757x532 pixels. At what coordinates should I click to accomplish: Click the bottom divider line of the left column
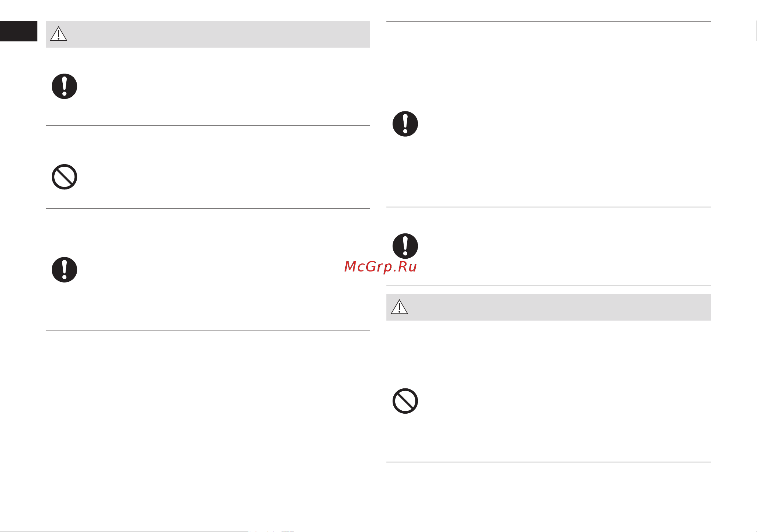tap(208, 331)
